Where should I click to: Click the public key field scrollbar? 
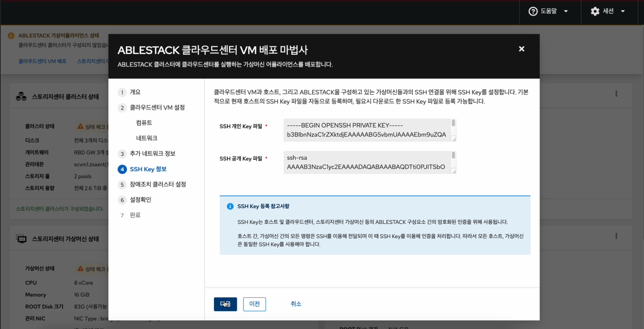click(x=454, y=155)
